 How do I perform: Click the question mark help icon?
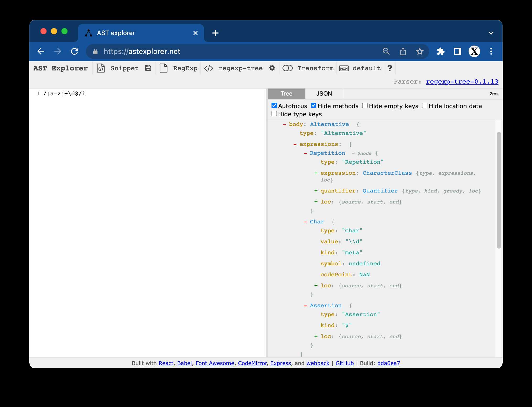coord(390,68)
